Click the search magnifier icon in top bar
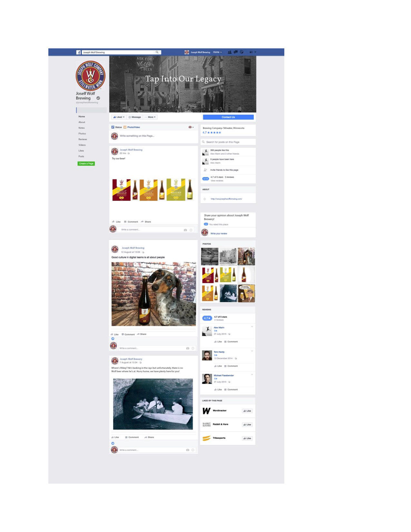 click(x=157, y=52)
